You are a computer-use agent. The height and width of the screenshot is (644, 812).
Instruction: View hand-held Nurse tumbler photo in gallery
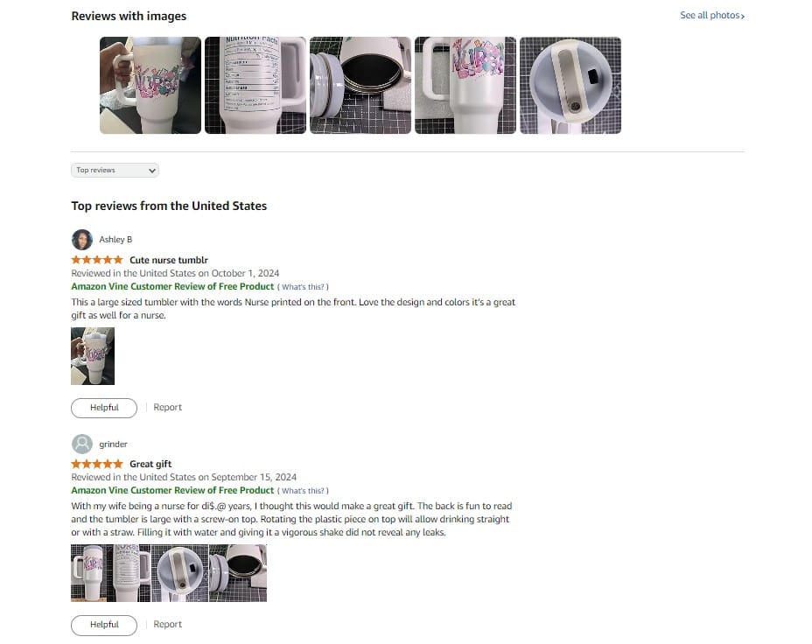[x=150, y=86]
